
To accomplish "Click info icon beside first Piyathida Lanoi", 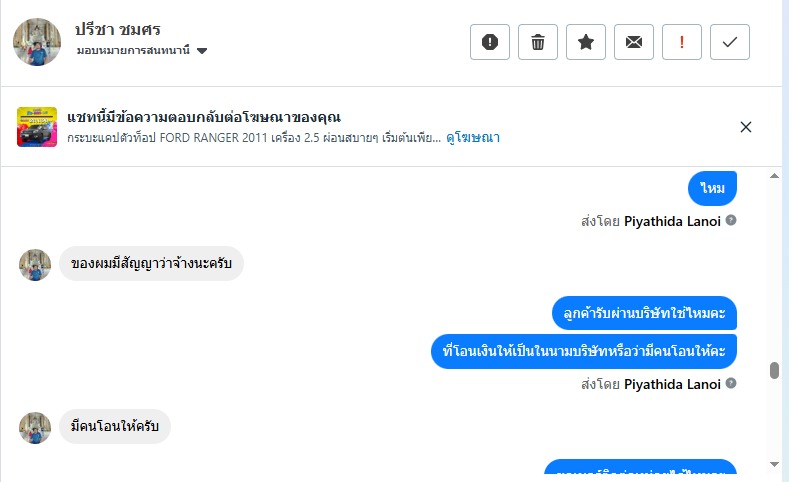I will coord(731,220).
